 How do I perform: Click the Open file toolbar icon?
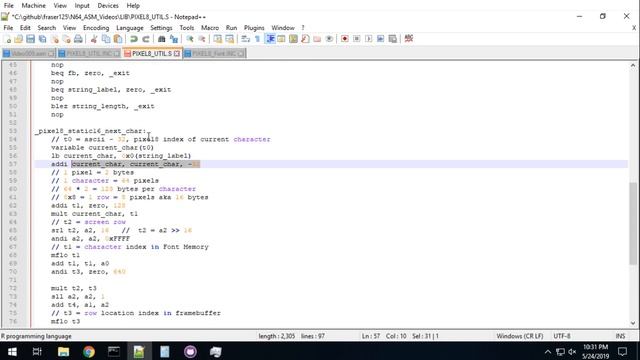[19, 39]
